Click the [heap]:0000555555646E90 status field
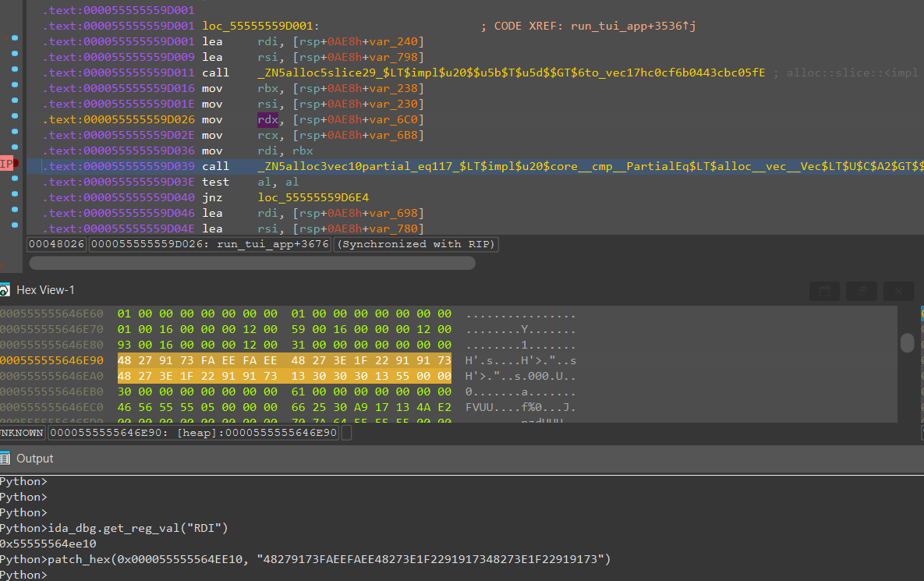This screenshot has width=924, height=581. (x=193, y=433)
